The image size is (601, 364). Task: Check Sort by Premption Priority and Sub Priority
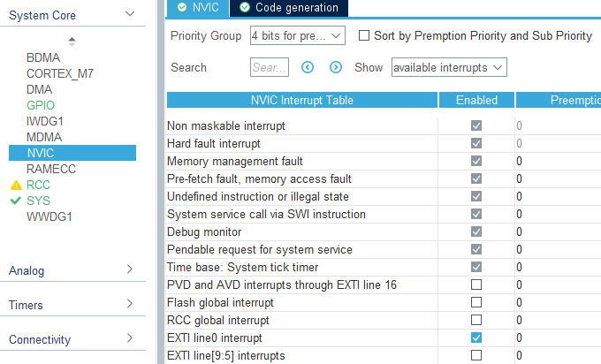click(364, 36)
